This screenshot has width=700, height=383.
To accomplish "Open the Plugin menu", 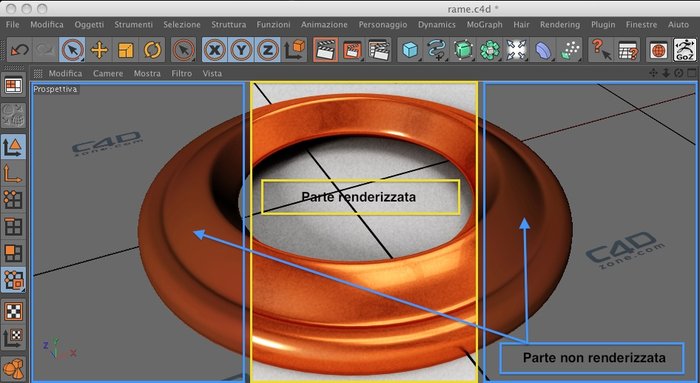I will (603, 25).
